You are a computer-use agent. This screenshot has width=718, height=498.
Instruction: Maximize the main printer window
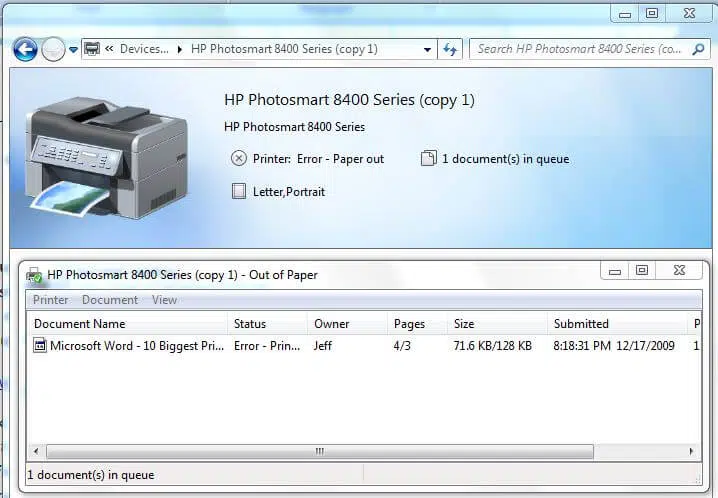pos(652,14)
